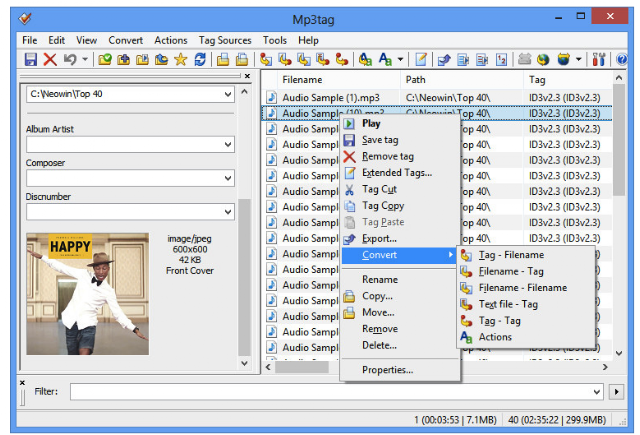Open the Actions menu in menu bar

171,40
